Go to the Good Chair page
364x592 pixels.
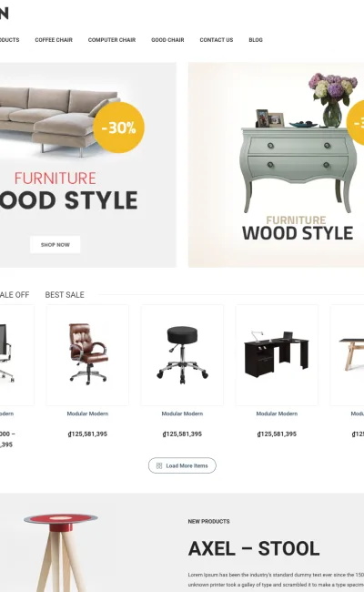coord(167,40)
